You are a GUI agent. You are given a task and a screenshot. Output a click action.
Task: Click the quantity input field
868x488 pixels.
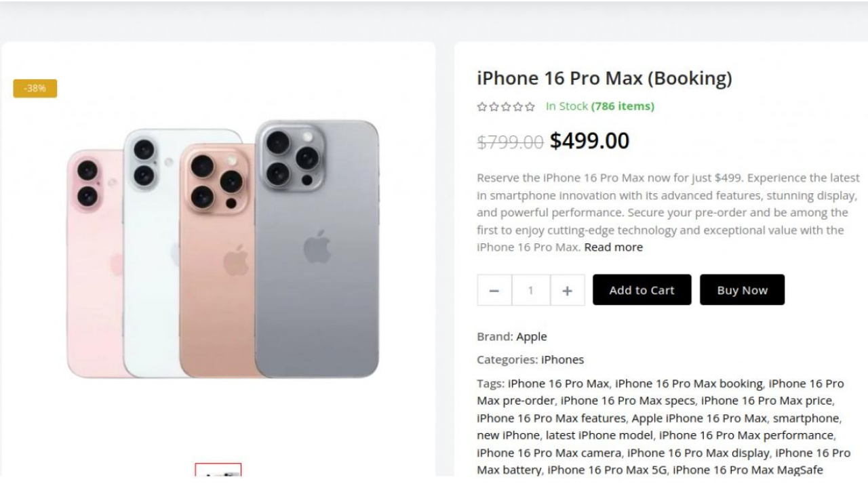point(530,290)
